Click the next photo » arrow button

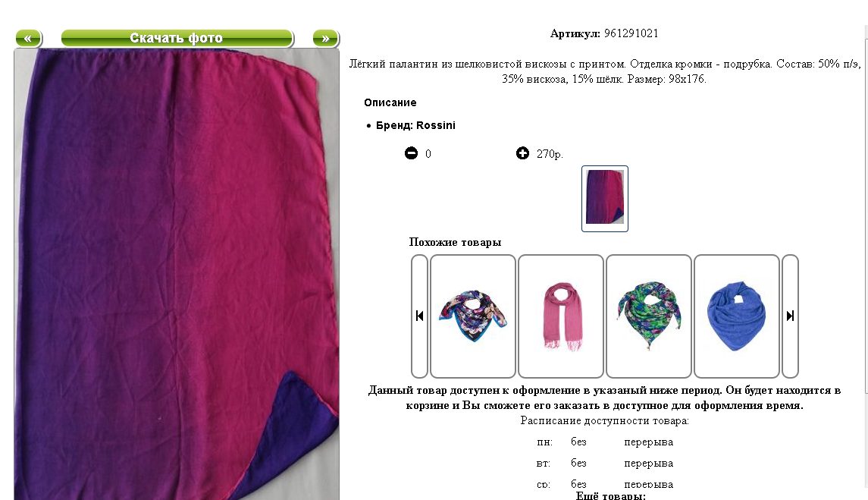[325, 38]
